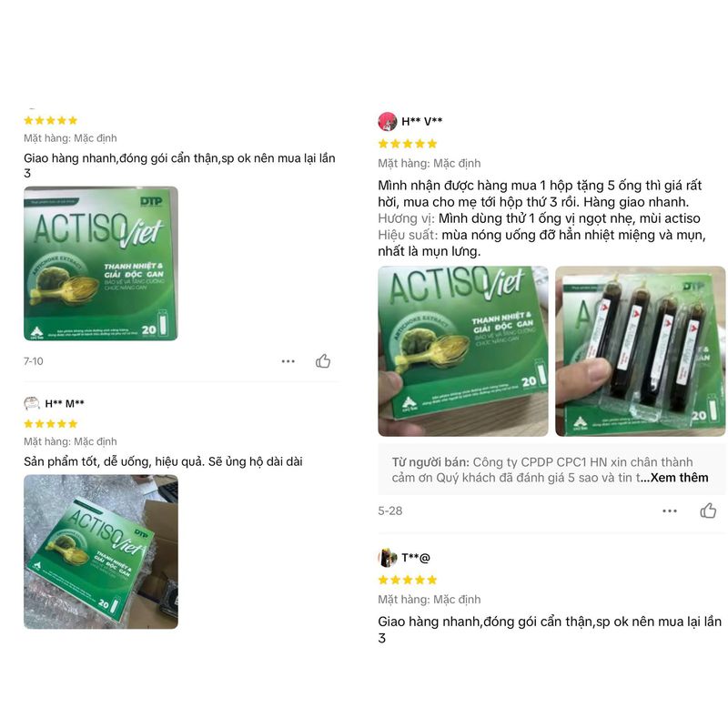Click the H** V** username

click(x=421, y=121)
